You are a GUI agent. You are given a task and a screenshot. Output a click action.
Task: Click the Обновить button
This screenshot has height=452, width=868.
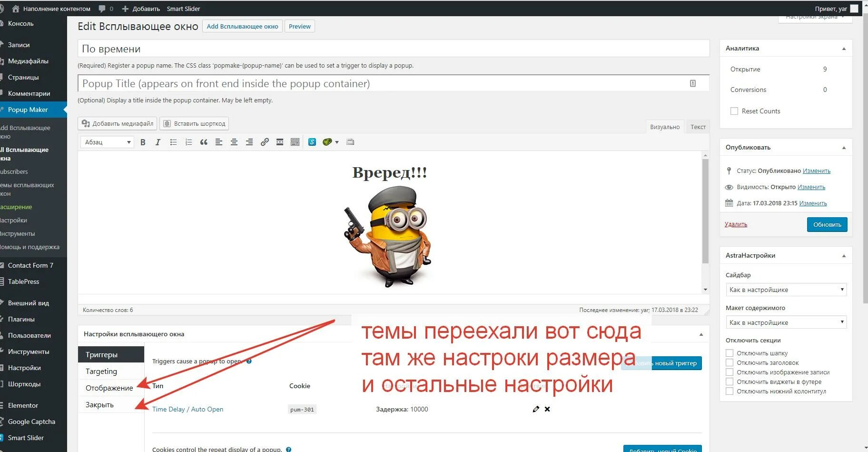[827, 224]
